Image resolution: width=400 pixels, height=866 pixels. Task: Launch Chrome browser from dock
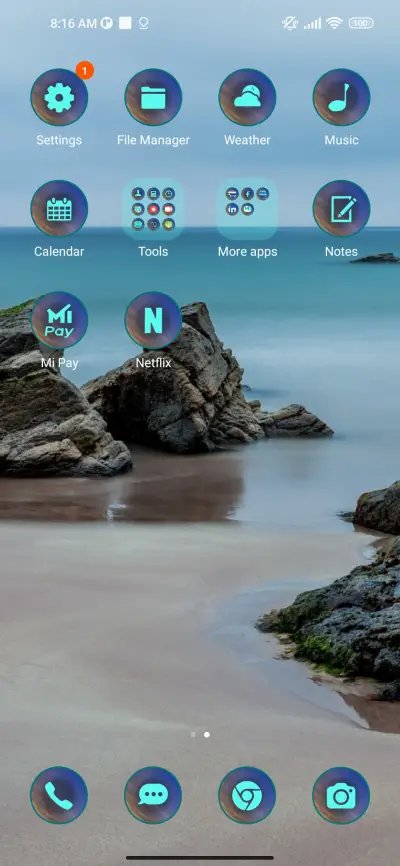coord(247,795)
